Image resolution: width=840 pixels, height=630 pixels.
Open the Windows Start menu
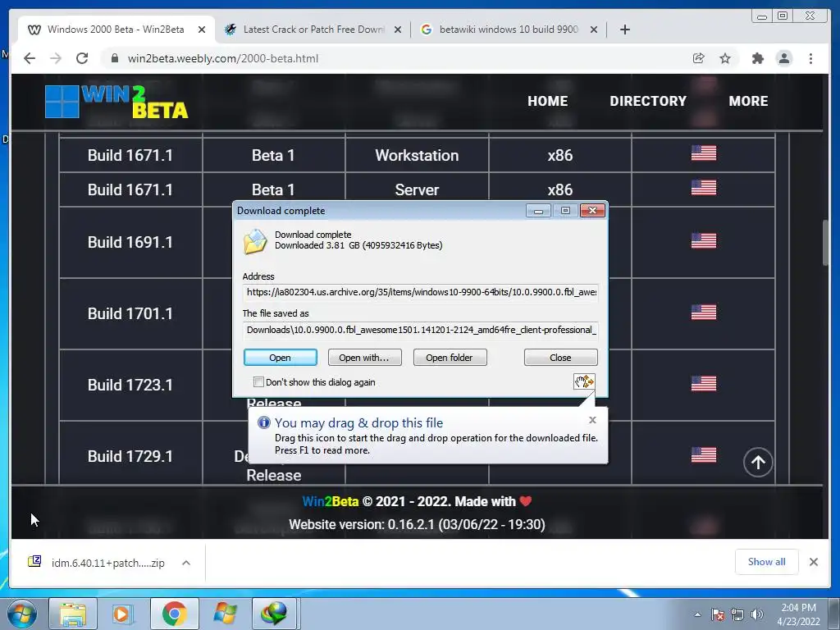click(x=22, y=614)
